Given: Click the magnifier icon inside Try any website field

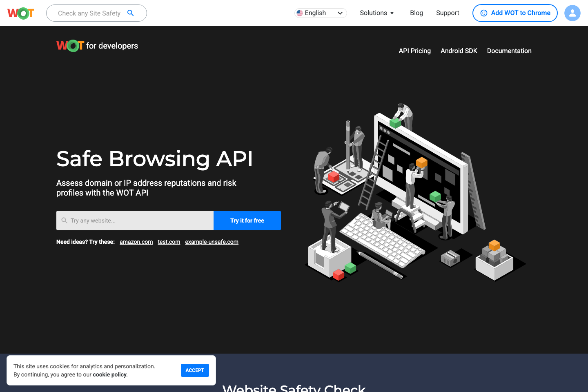Looking at the screenshot, I should click(x=65, y=220).
